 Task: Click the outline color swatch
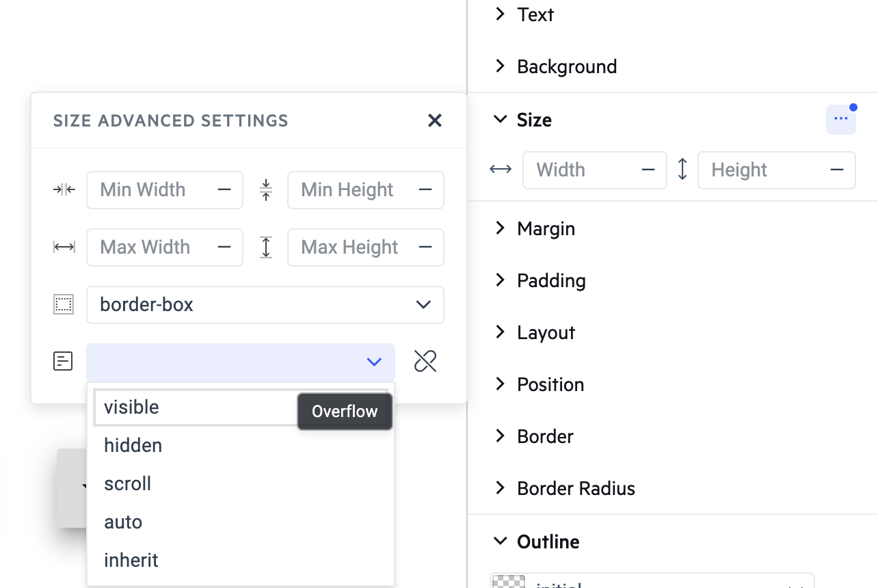tap(507, 582)
